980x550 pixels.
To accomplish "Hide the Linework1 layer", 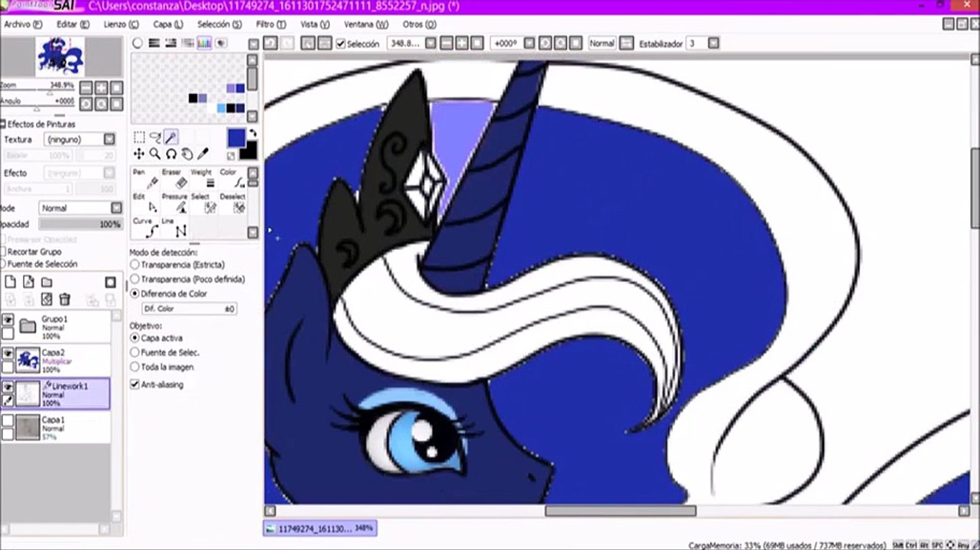I will click(8, 387).
